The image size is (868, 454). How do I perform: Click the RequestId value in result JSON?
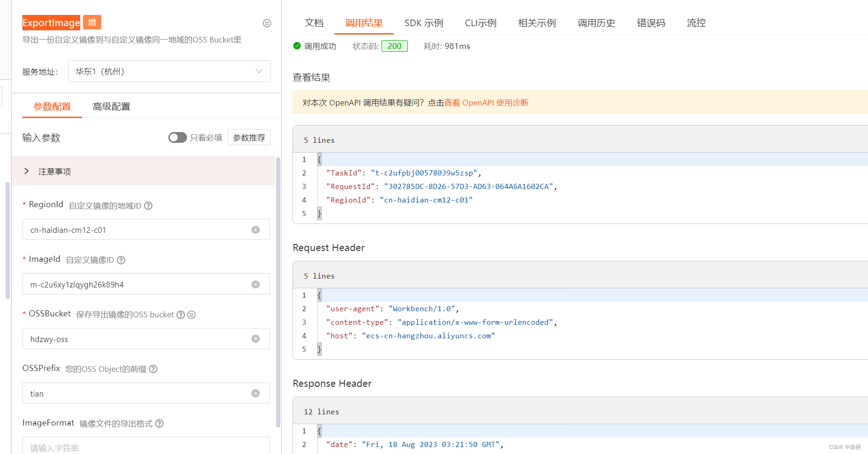[x=468, y=186]
